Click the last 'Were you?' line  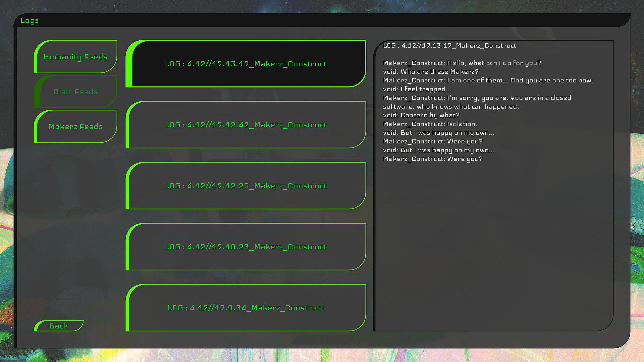pos(433,159)
